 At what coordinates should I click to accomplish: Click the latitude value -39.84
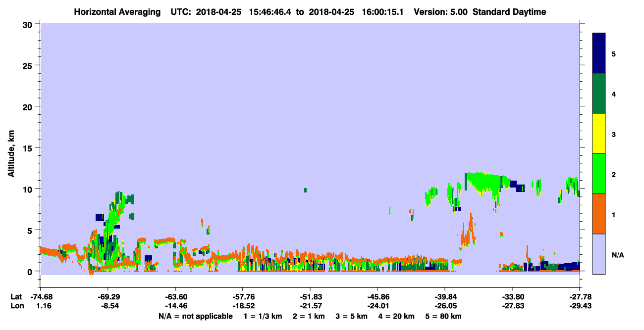point(445,297)
